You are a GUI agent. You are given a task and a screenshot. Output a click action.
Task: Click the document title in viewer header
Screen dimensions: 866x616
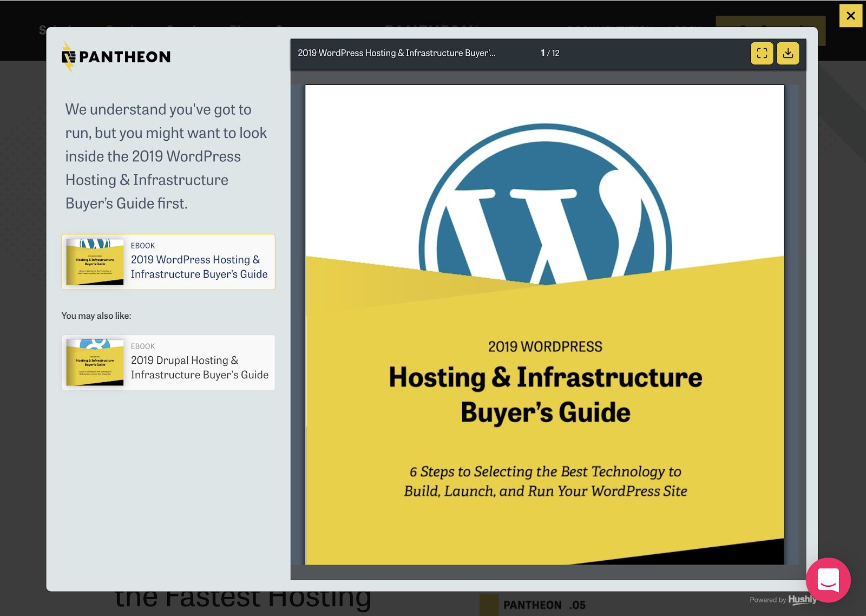tap(396, 53)
